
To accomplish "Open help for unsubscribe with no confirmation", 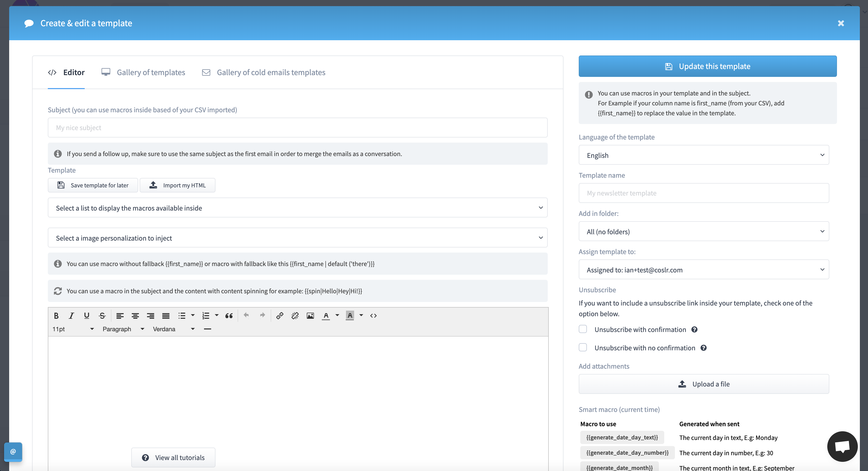I will point(703,348).
